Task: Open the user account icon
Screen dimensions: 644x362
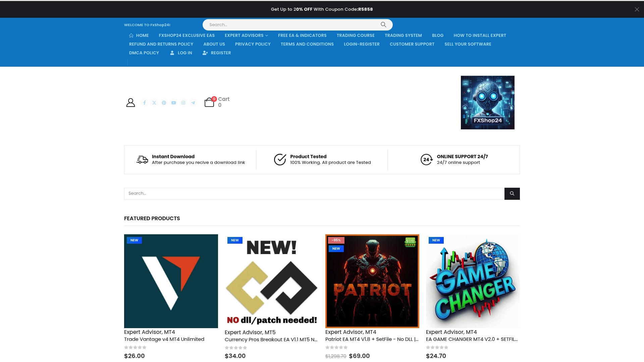Action: click(130, 102)
